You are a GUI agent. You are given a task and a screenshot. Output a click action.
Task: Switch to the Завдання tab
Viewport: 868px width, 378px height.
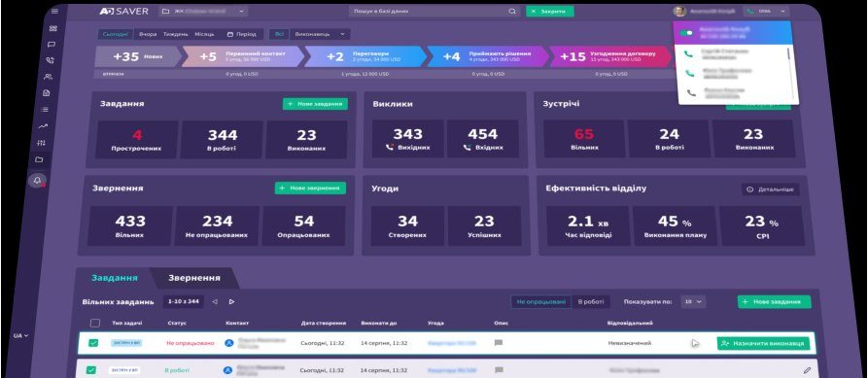[114, 278]
